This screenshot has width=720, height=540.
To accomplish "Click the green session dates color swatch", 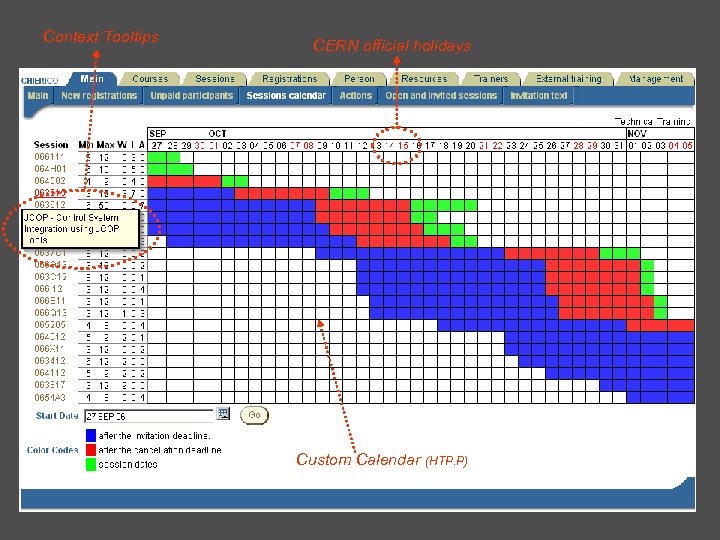I will coord(91,464).
